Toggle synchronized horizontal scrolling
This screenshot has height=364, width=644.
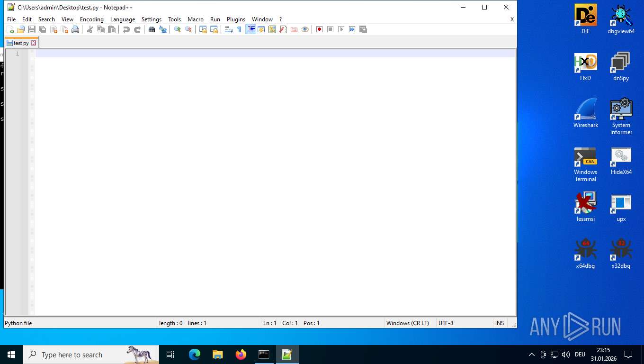point(214,29)
